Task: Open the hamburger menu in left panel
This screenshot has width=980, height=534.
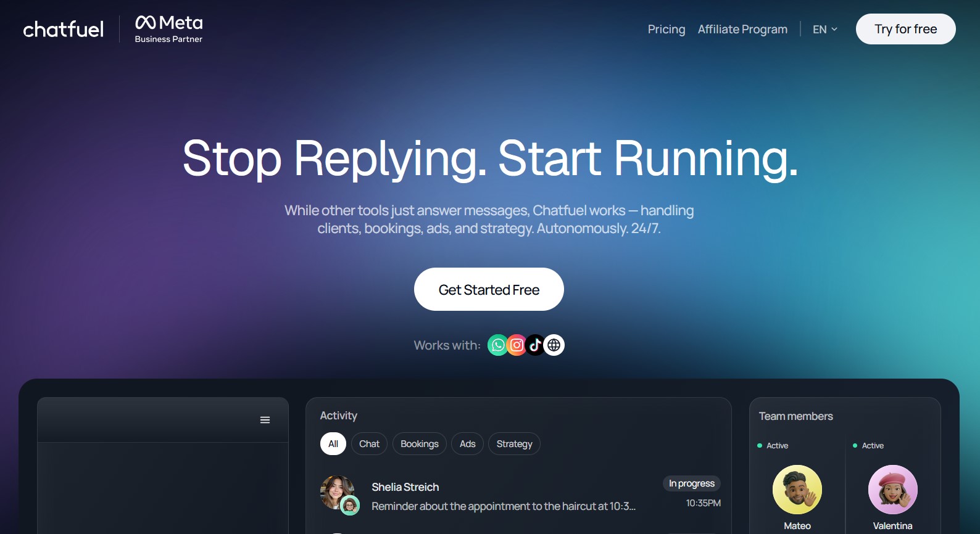Action: click(x=265, y=420)
